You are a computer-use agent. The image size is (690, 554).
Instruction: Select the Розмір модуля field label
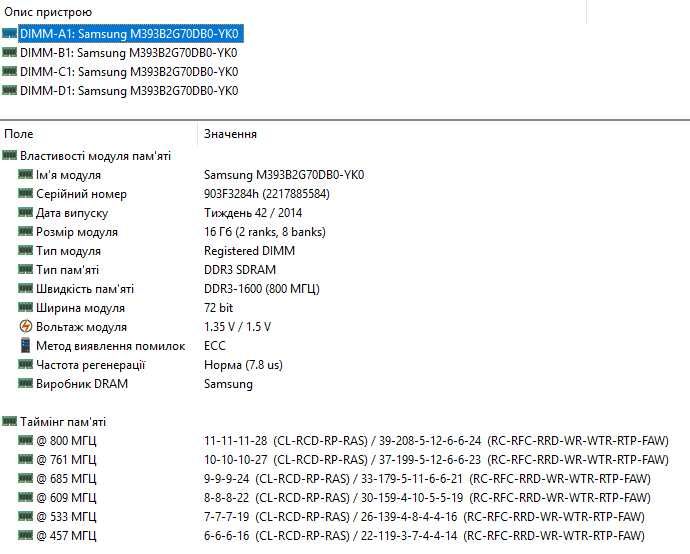click(x=77, y=232)
